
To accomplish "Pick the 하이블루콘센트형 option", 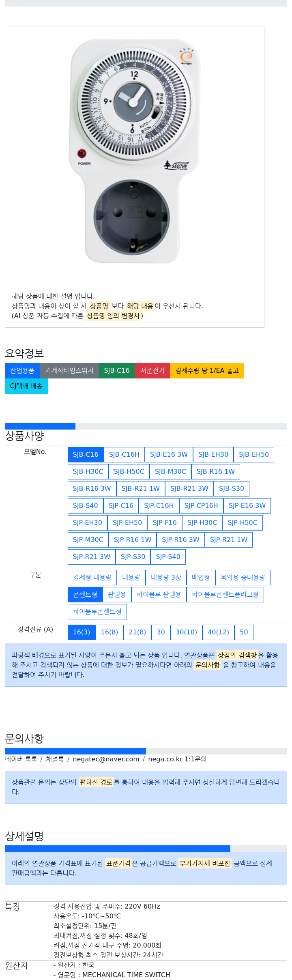I will (x=97, y=612).
